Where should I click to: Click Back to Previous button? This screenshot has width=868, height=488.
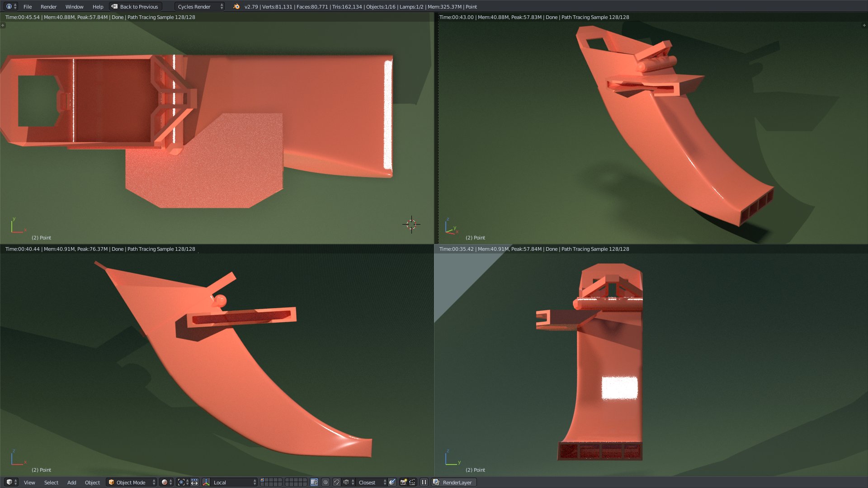click(x=135, y=7)
